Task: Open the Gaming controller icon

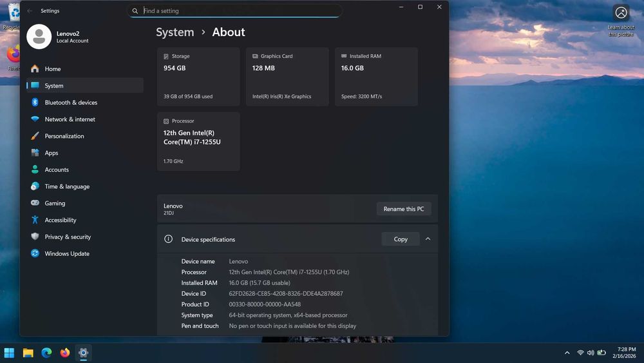Action: point(35,203)
